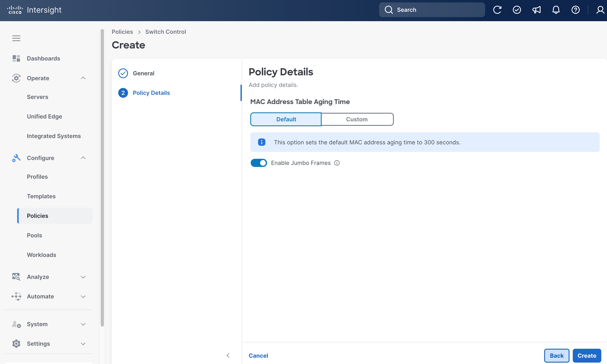Click Cancel link
The image size is (607, 364).
click(x=258, y=355)
